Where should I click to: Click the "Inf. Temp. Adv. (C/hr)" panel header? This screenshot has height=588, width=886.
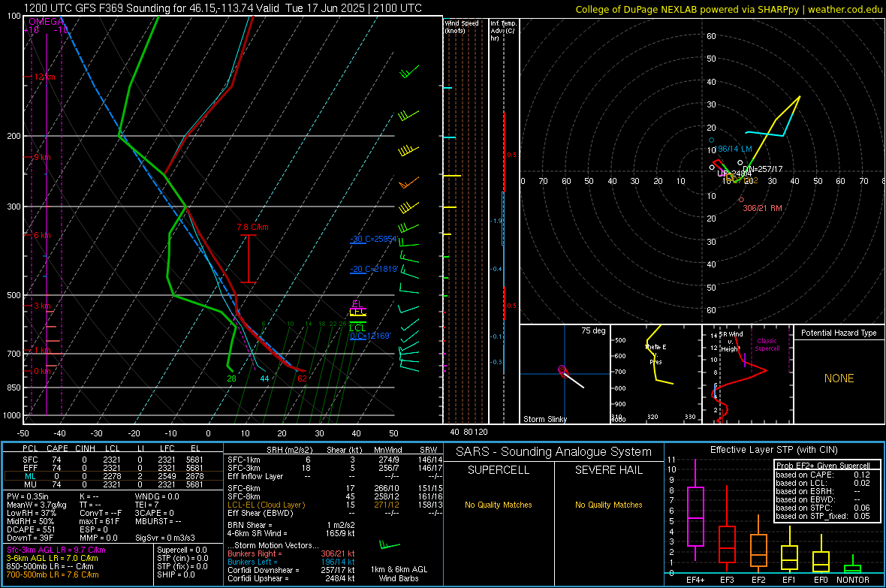click(x=503, y=31)
